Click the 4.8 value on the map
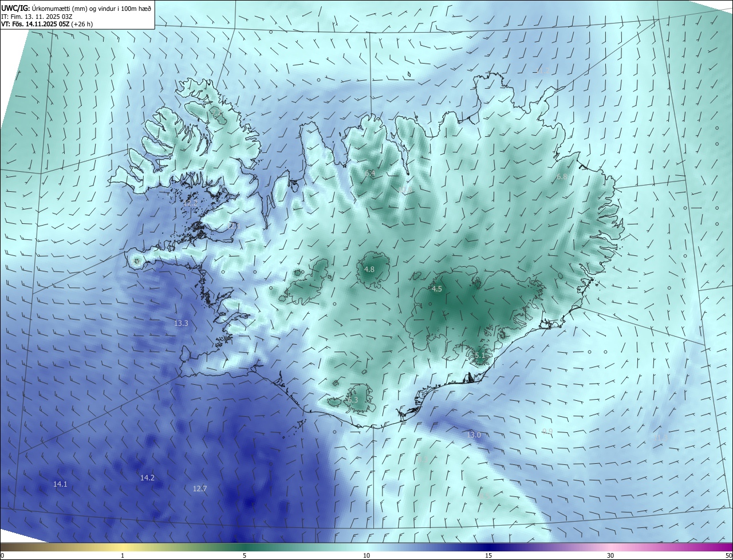This screenshot has height=560, width=733. tap(369, 270)
